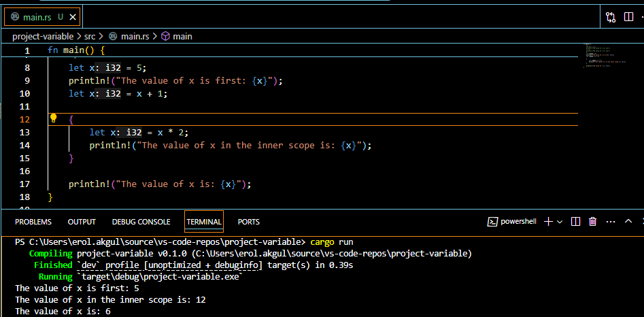Split the terminal panel
This screenshot has width=644, height=317.
pos(575,222)
